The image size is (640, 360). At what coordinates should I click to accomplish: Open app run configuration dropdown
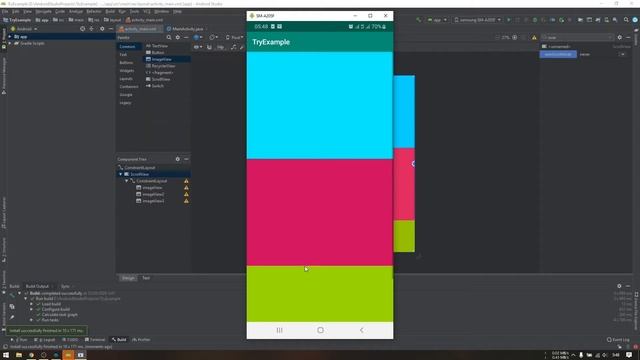438,20
